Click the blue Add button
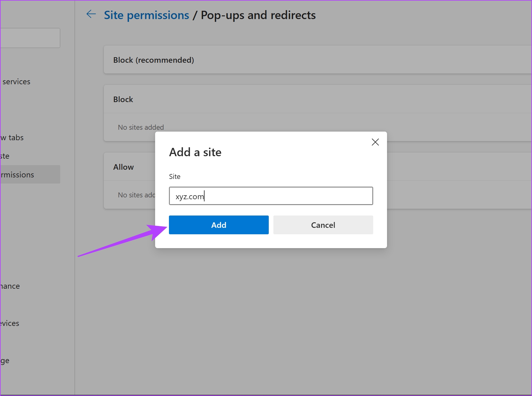532x396 pixels. point(219,225)
